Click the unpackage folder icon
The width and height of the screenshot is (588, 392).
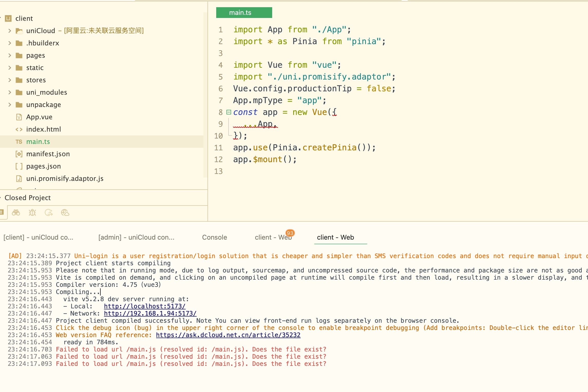tap(19, 105)
